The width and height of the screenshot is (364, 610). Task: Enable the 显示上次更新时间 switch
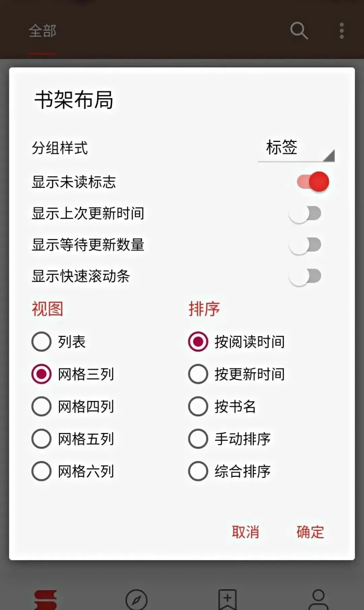(x=305, y=213)
